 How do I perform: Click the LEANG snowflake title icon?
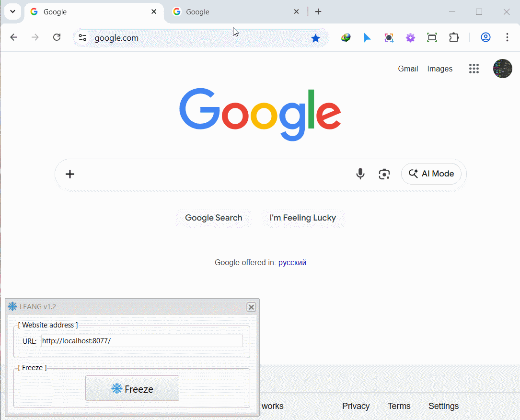12,306
